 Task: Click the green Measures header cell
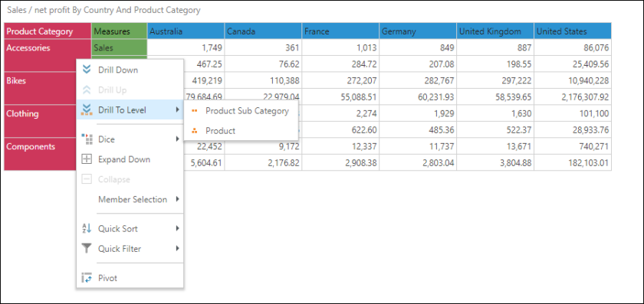[x=119, y=31]
